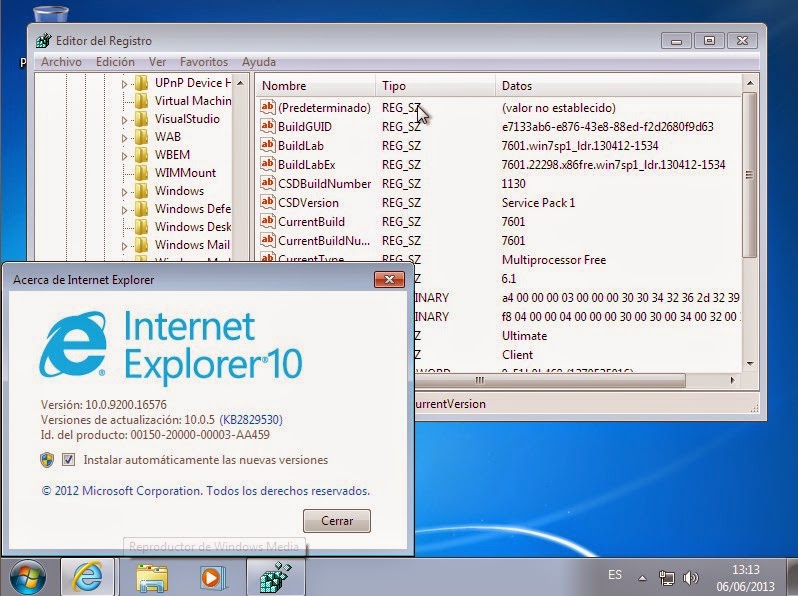The image size is (798, 596).
Task: Expand the Windows Mail key
Action: click(124, 246)
